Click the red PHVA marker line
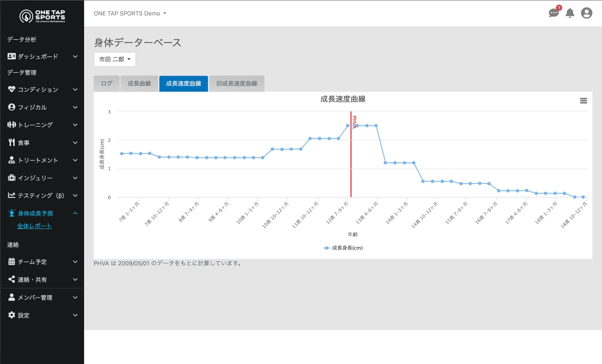The width and height of the screenshot is (602, 364). 351,167
